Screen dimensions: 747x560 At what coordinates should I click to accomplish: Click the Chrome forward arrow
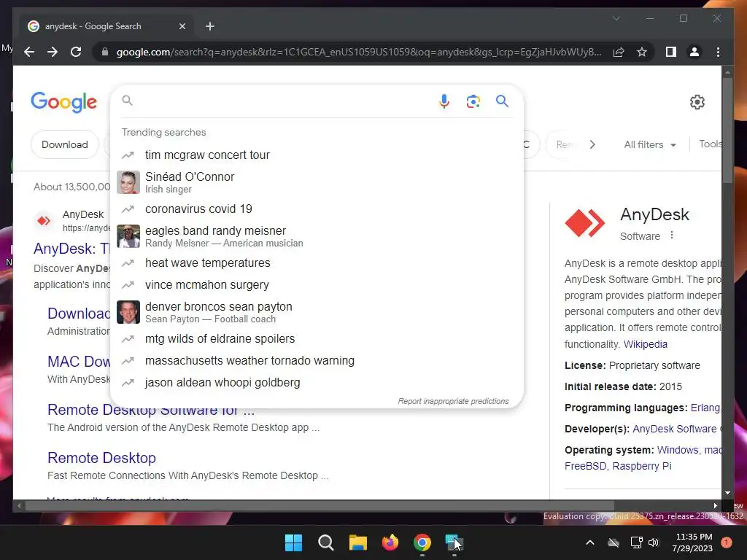click(53, 52)
